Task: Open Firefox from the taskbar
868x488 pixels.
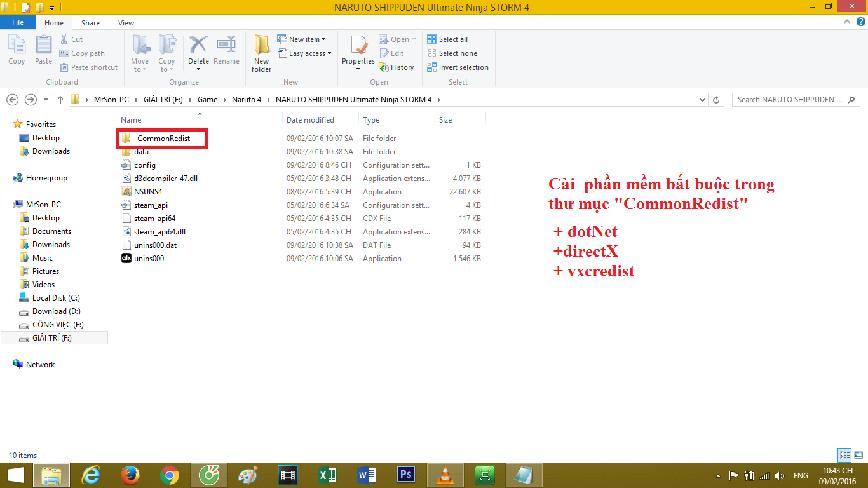Action: coord(130,475)
